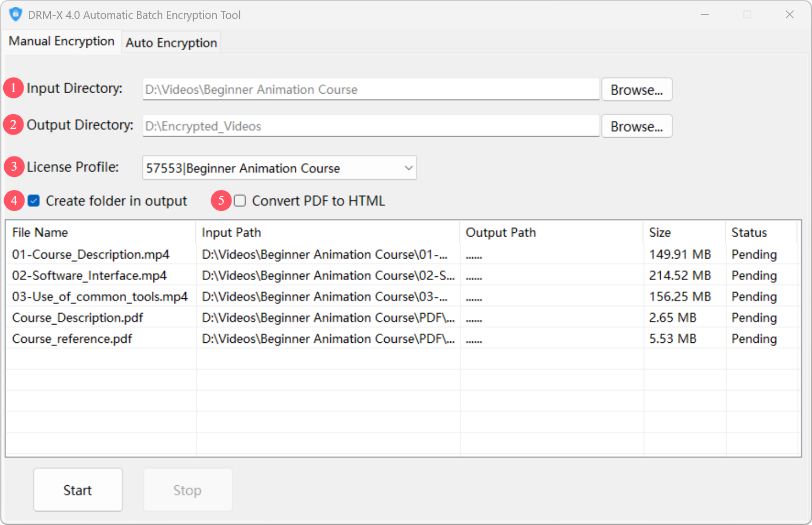Click the File Name column header

(39, 232)
